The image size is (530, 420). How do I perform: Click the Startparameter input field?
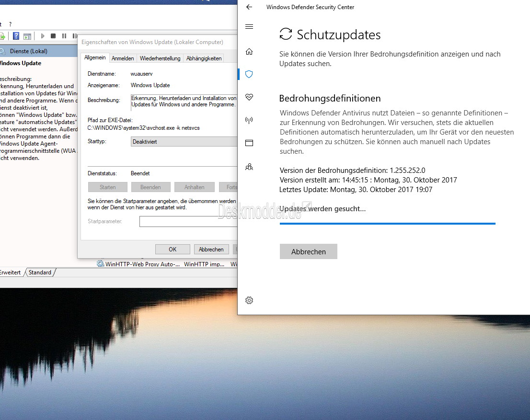(189, 221)
